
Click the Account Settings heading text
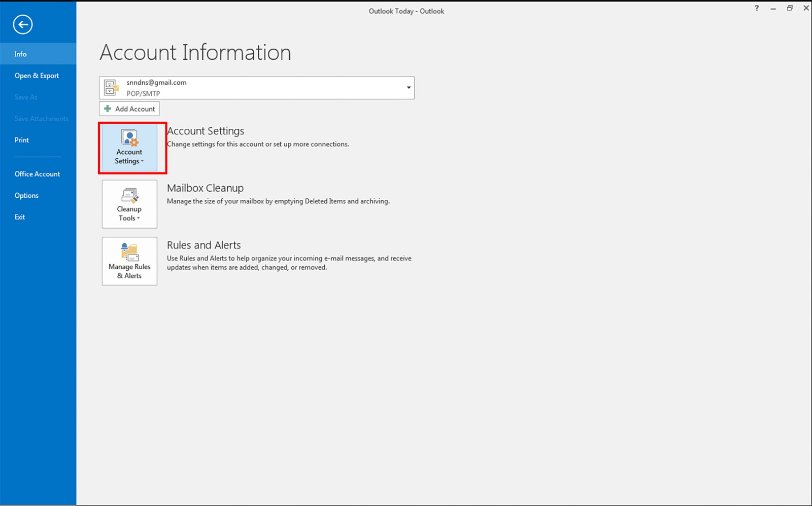[206, 131]
